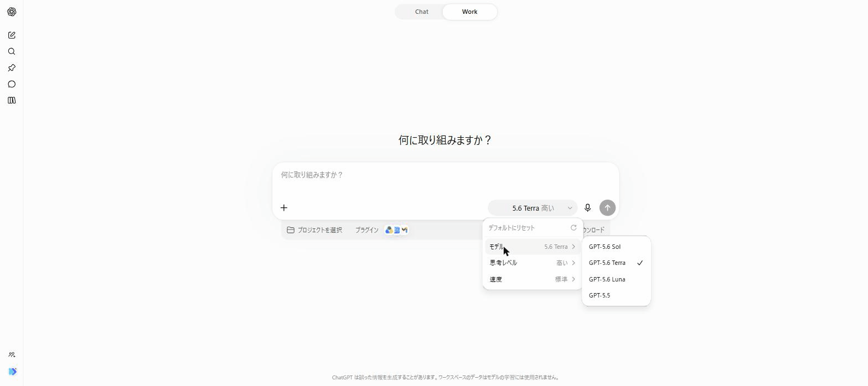Screen dimensions: 868x386
Task: Open the library books icon
Action: coord(12,100)
